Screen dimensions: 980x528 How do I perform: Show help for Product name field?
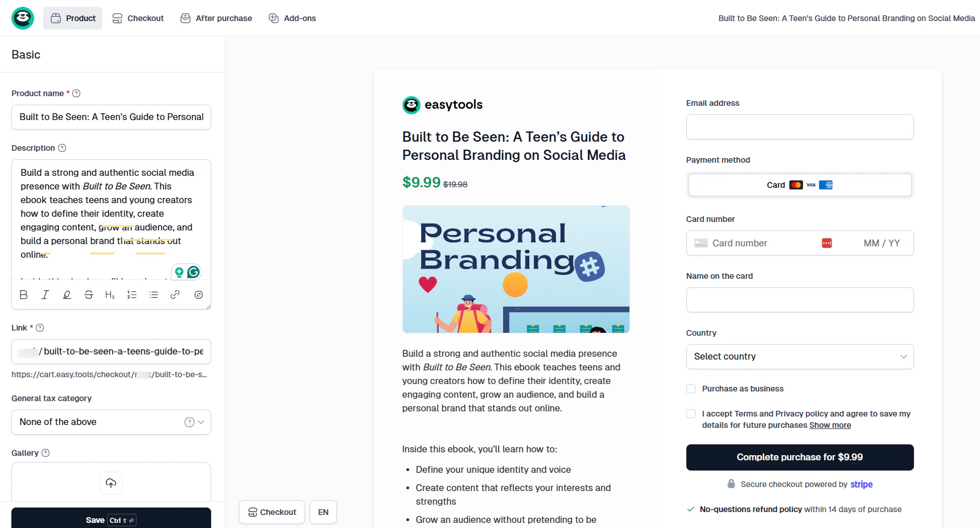(x=76, y=93)
